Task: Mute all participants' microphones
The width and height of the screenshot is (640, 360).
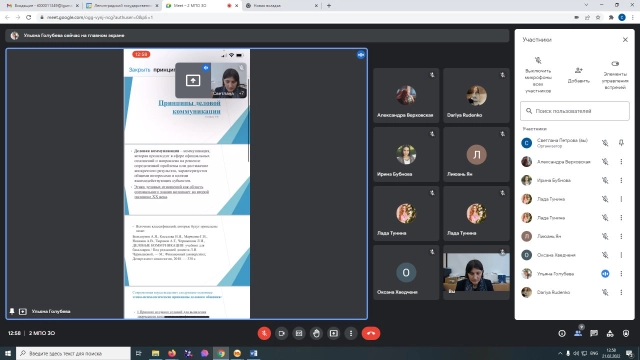Action: [538, 75]
